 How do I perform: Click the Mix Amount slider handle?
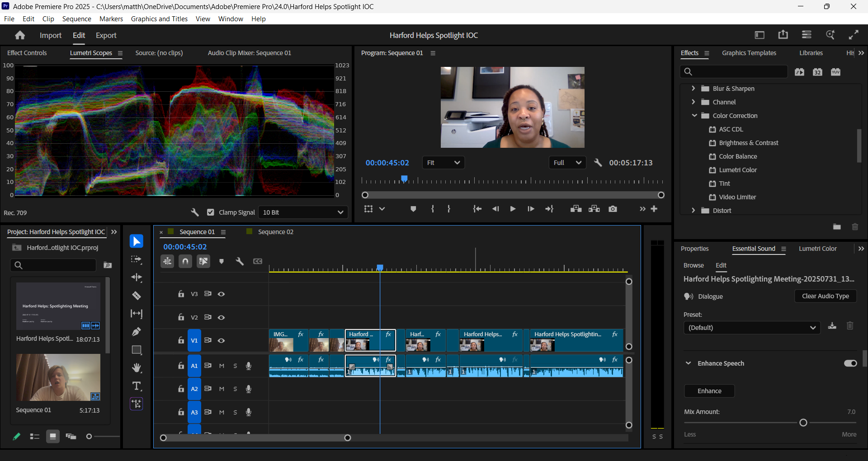(x=803, y=423)
